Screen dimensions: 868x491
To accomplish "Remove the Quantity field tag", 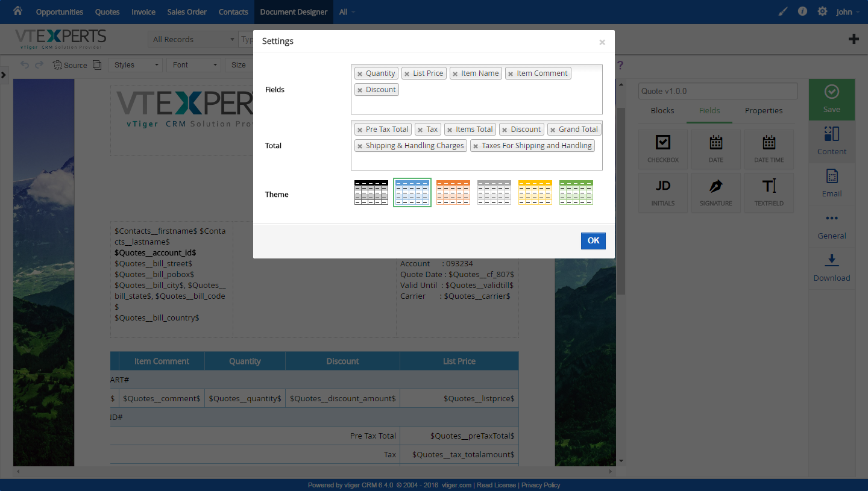I will click(x=360, y=73).
